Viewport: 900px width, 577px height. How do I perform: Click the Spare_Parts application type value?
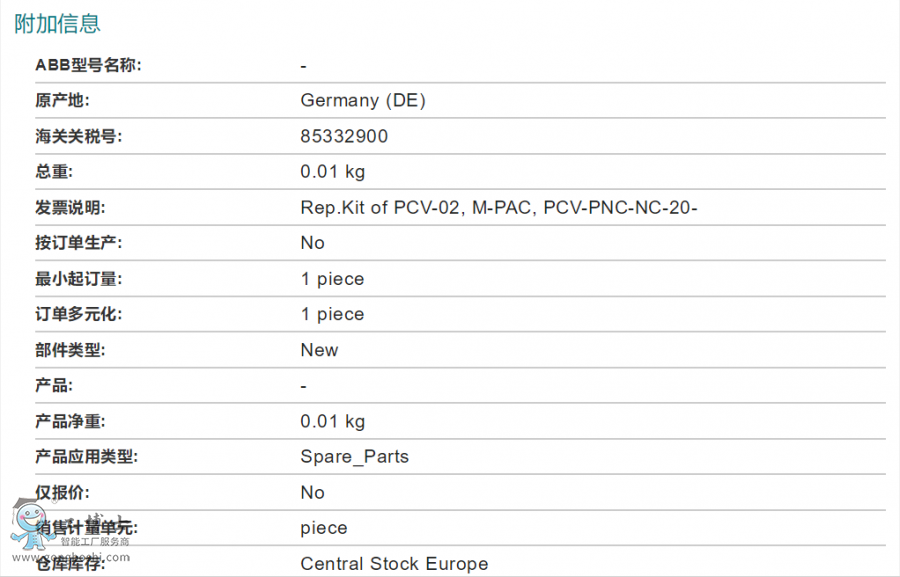(x=354, y=457)
